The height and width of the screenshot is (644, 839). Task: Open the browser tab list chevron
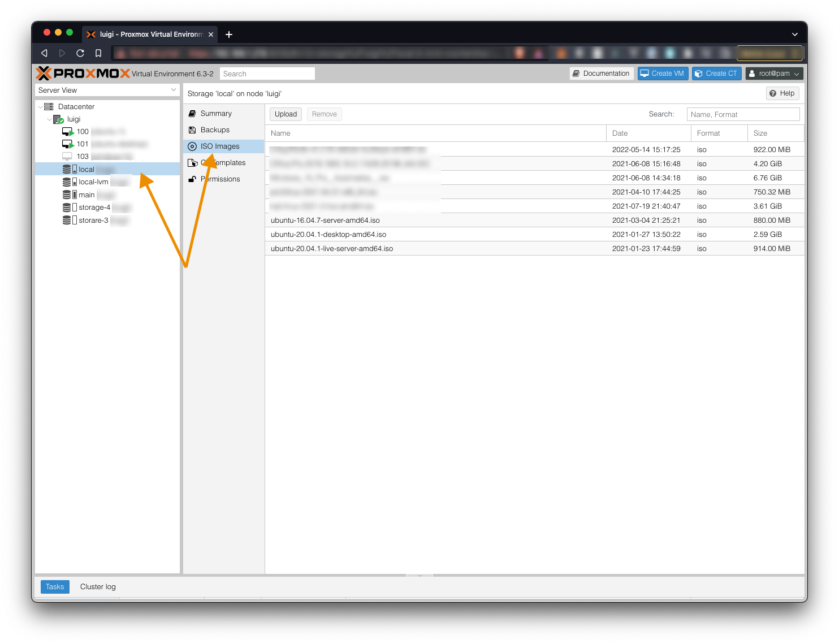point(795,34)
